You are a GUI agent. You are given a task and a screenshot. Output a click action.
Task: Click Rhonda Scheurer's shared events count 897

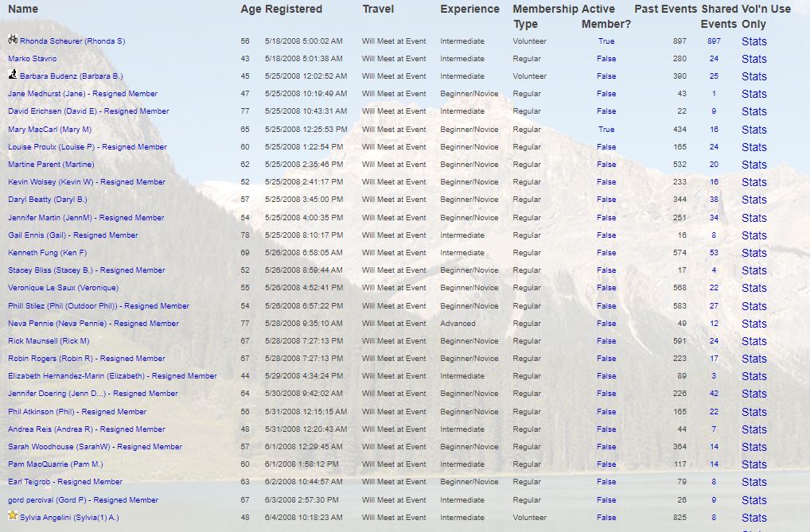[x=714, y=41]
